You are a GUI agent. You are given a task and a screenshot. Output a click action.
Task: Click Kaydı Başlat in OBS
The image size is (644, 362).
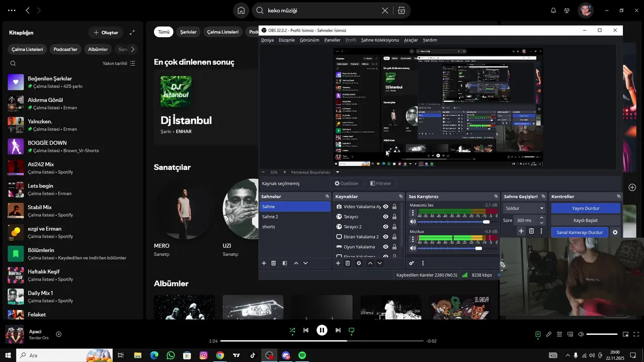pyautogui.click(x=585, y=220)
